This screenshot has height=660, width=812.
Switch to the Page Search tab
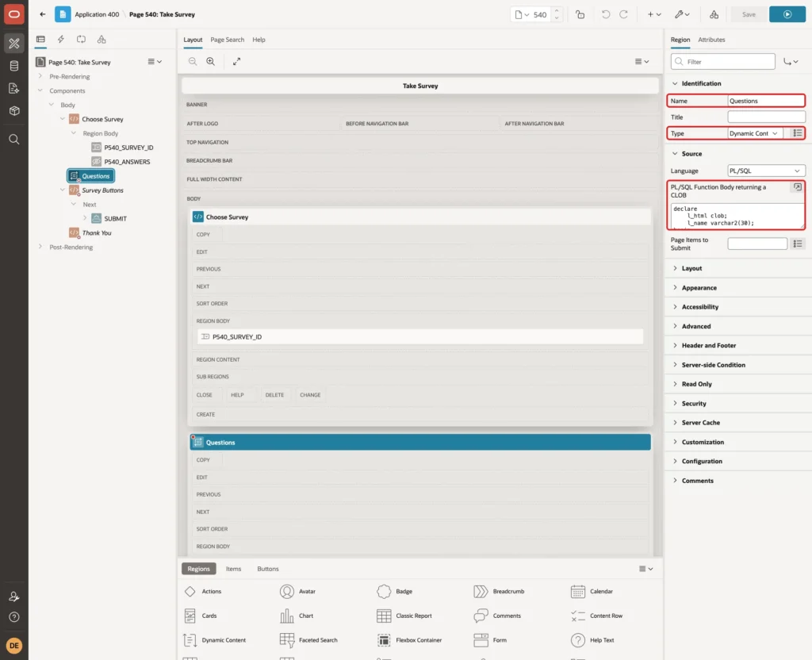pos(227,40)
